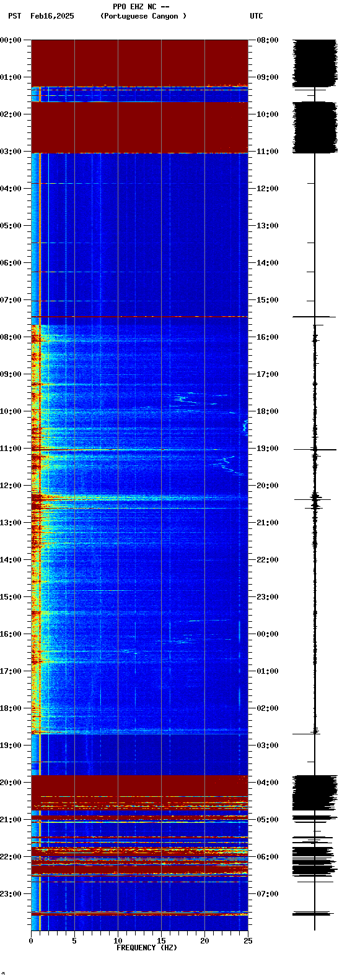This screenshot has width=342, height=980.
Task: Select the PST '00:00' time label
Action: 11,40
